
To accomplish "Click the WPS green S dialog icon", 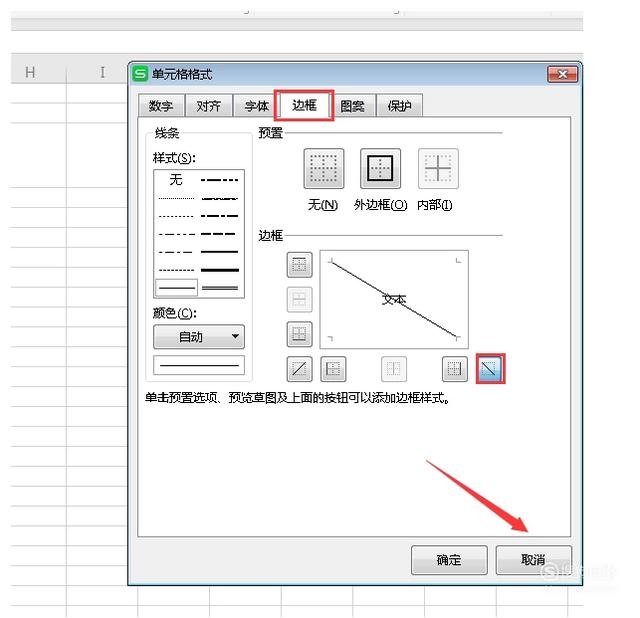I will click(140, 74).
